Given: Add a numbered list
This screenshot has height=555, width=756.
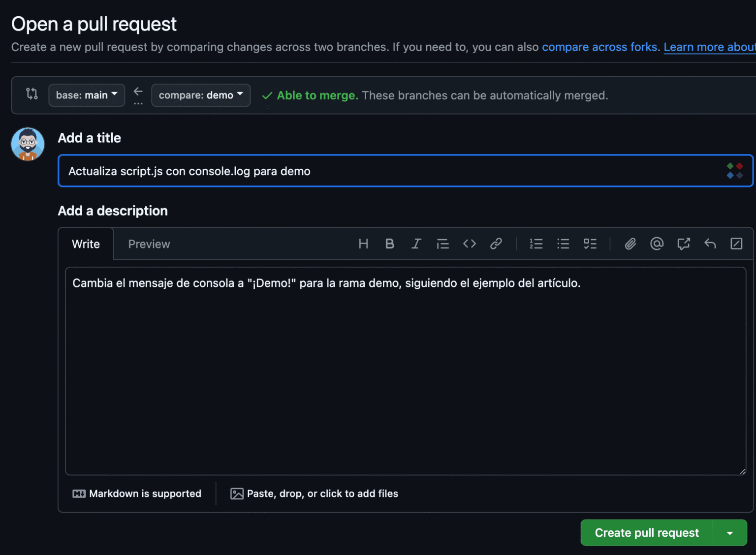Looking at the screenshot, I should click(x=536, y=244).
